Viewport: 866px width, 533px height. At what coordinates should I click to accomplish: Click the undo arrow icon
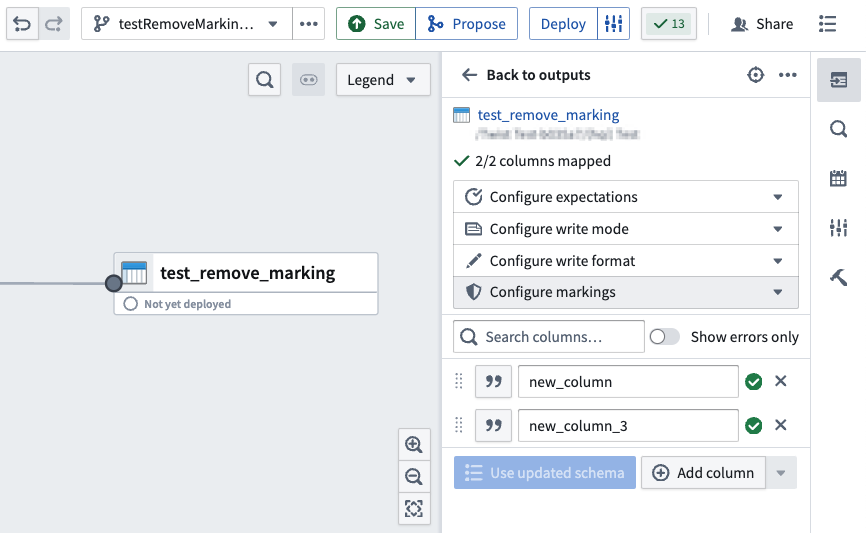(22, 24)
